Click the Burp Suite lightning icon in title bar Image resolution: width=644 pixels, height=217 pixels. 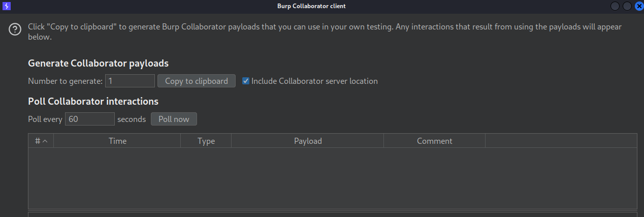pos(7,6)
